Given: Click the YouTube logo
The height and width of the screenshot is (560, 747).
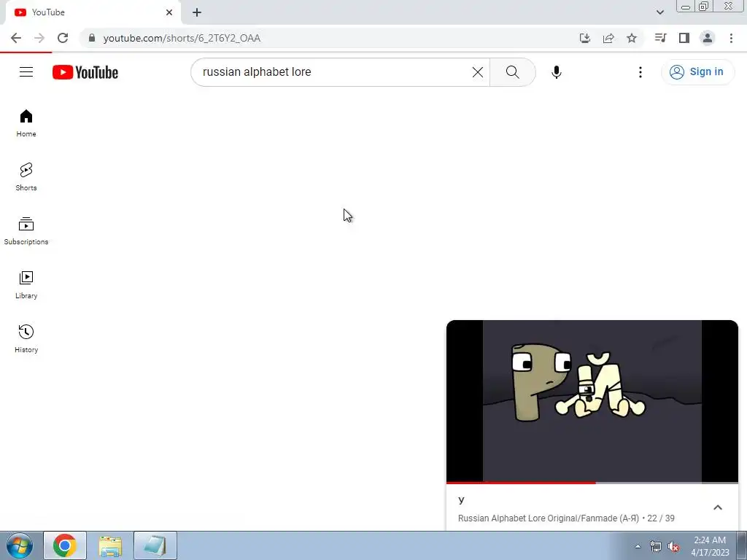Looking at the screenshot, I should pos(85,72).
